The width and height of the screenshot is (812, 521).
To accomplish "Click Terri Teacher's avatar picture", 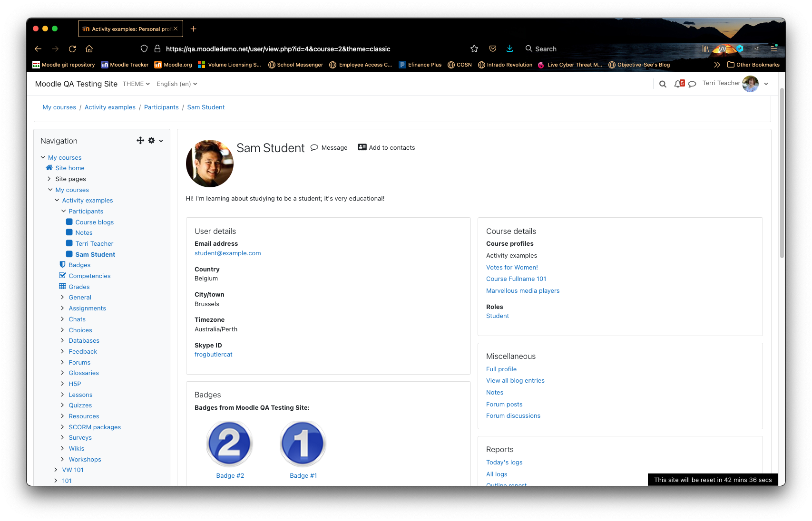I will click(x=751, y=84).
